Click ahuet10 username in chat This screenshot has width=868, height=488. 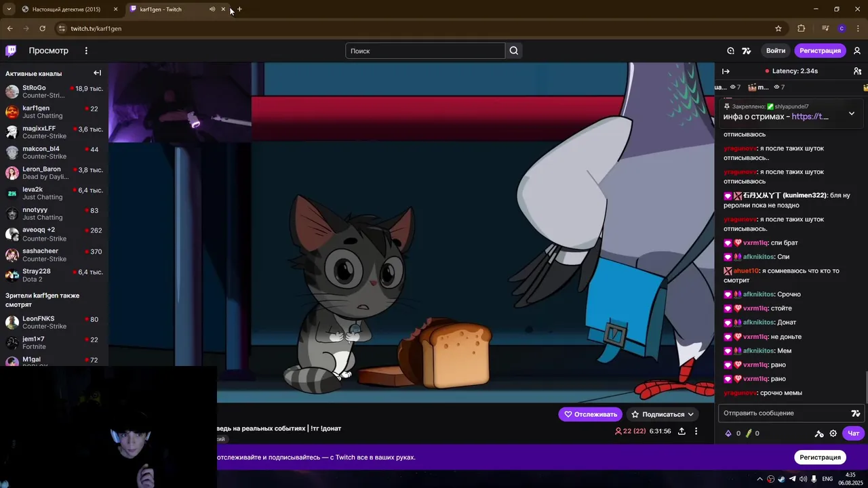click(746, 271)
